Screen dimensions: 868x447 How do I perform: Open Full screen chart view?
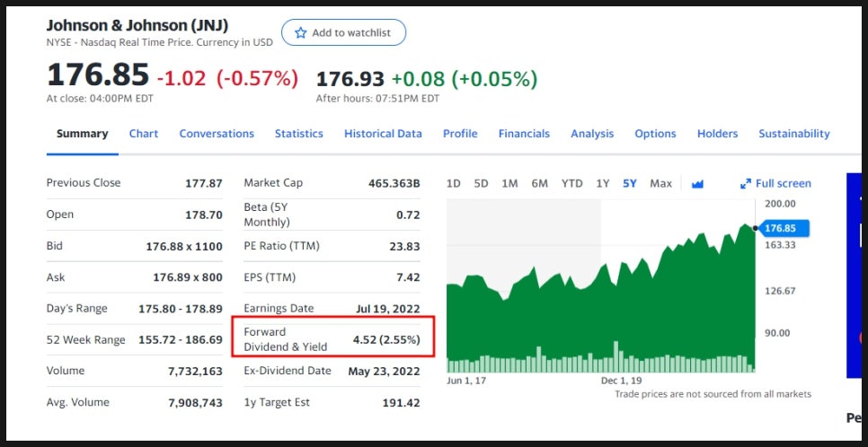pos(775,184)
